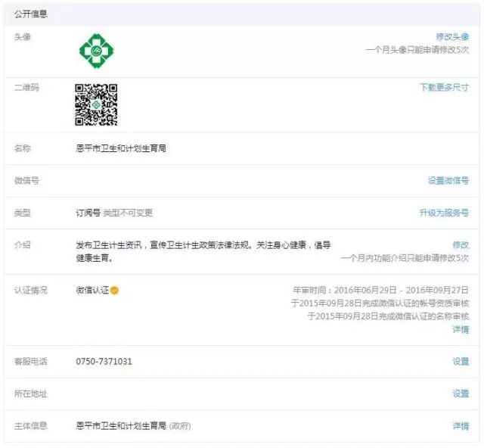
Task: Click the 头像 row label
Action: (x=23, y=37)
